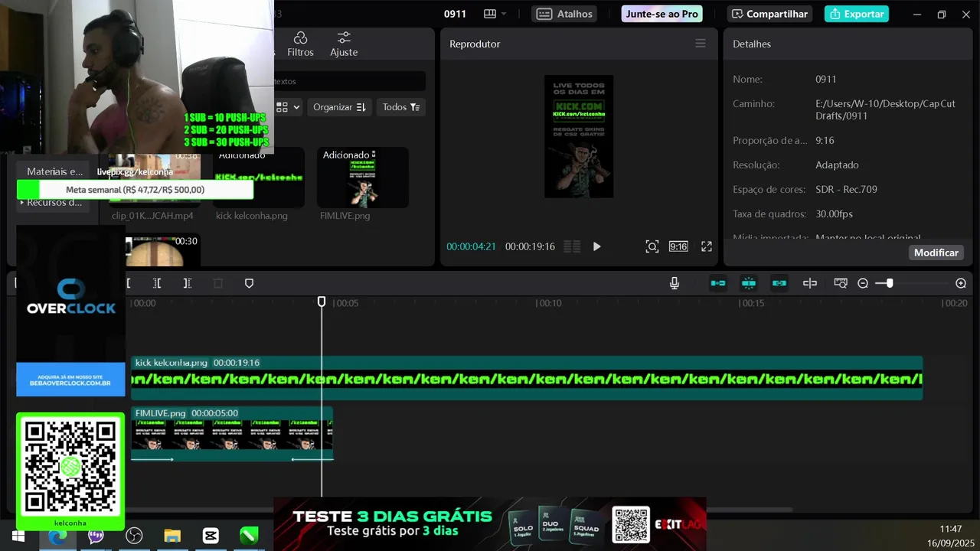Open the Todos filter dropdown
980x551 pixels.
401,107
